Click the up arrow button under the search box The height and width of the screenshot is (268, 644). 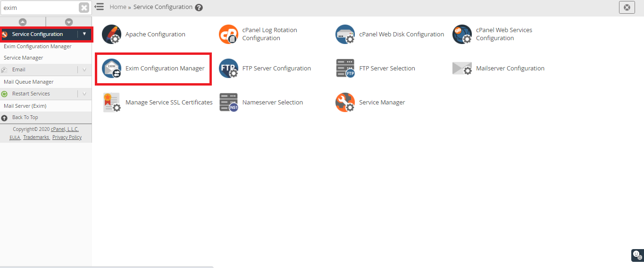(23, 22)
